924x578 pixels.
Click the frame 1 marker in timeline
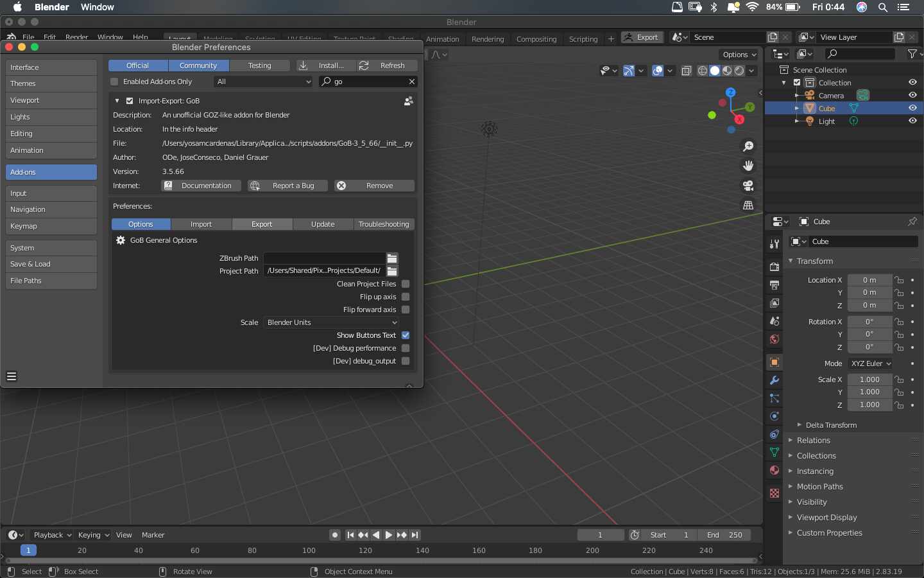[28, 550]
